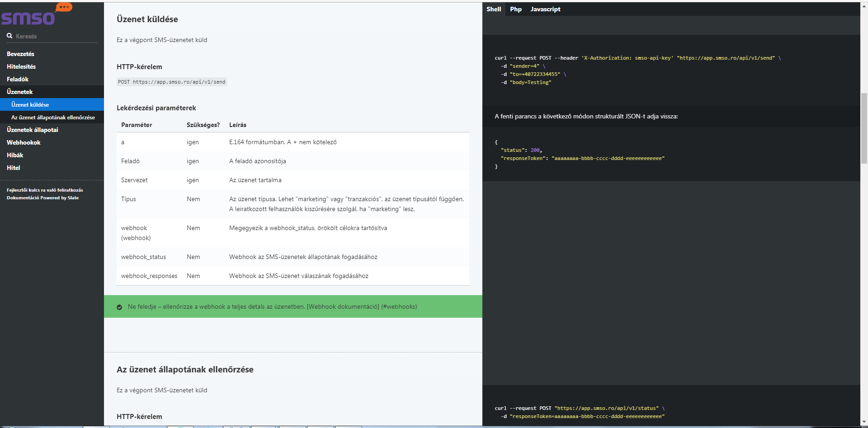The image size is (868, 428).
Task: Click the webhook_status parameter cell
Action: (143, 257)
